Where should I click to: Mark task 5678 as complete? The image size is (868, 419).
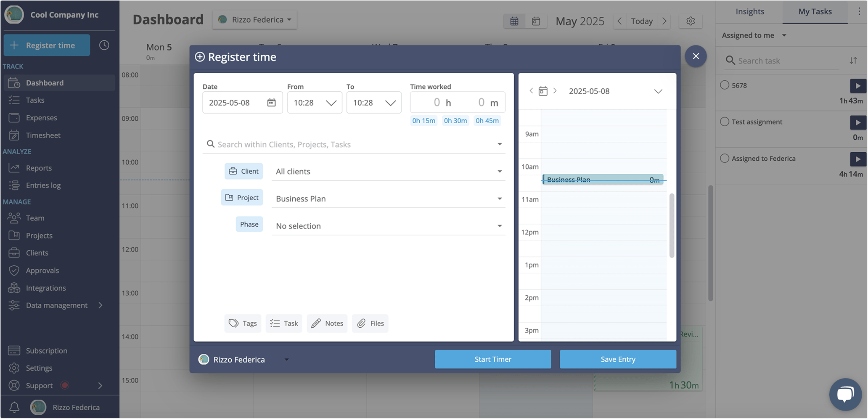pyautogui.click(x=725, y=85)
